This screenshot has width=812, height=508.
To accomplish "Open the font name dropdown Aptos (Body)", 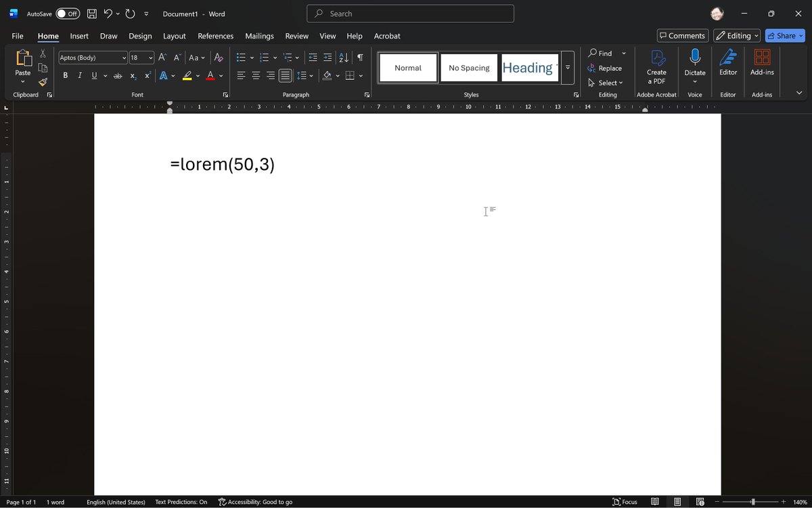I will [124, 58].
